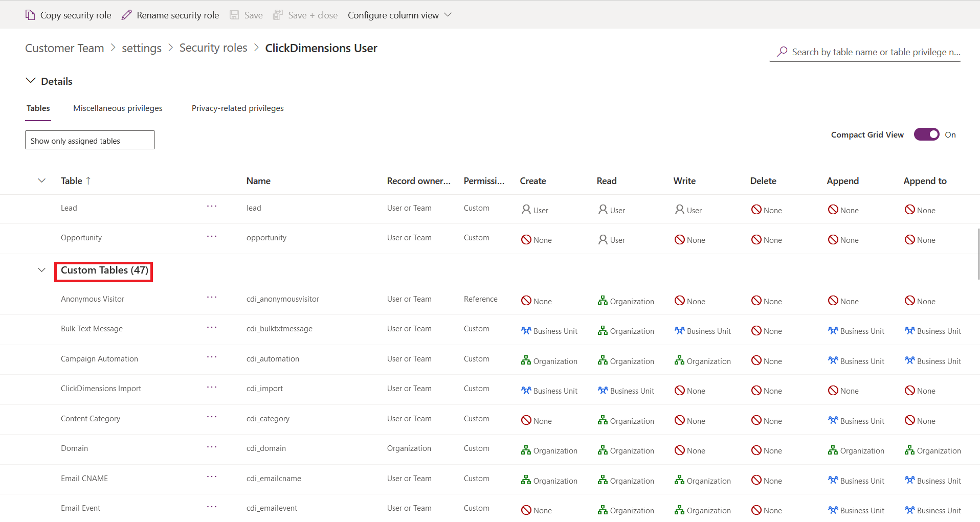Click Campaign Automation Write Organization icon

(679, 360)
